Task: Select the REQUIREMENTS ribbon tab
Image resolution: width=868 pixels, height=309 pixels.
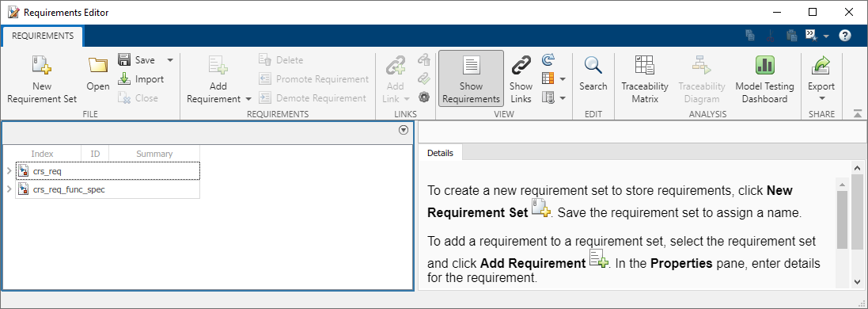Action: tap(43, 36)
